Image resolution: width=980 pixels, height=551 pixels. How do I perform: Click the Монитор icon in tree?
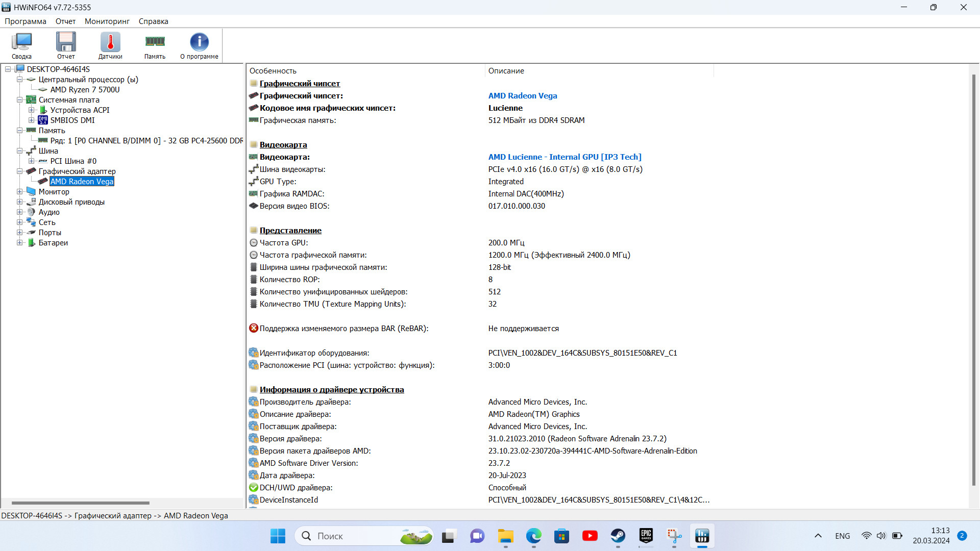[x=31, y=192]
